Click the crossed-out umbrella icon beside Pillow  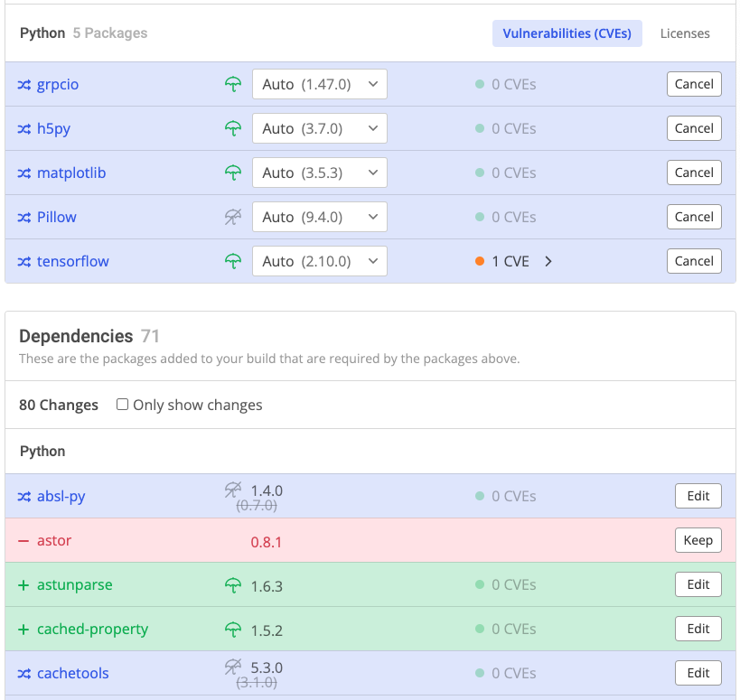click(x=233, y=217)
